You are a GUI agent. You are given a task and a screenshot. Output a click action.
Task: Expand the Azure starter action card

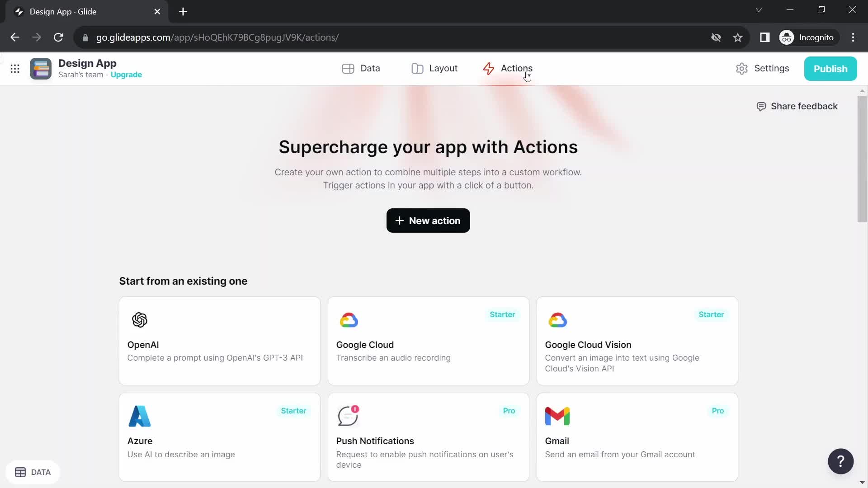coord(219,438)
